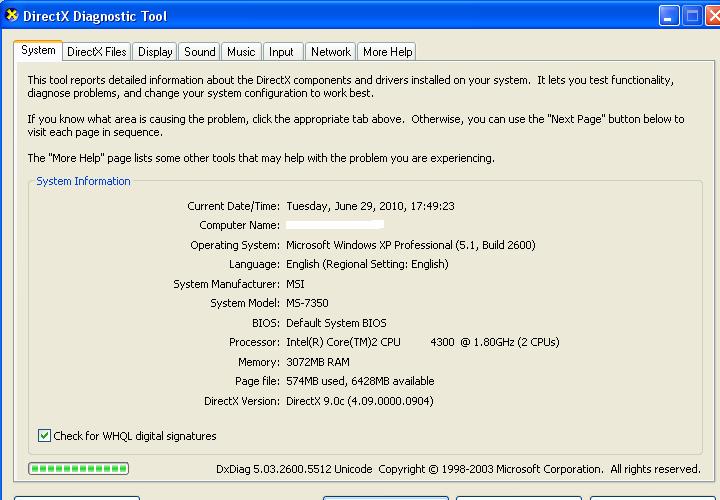The image size is (720, 500).
Task: Open the Display tab
Action: (155, 52)
